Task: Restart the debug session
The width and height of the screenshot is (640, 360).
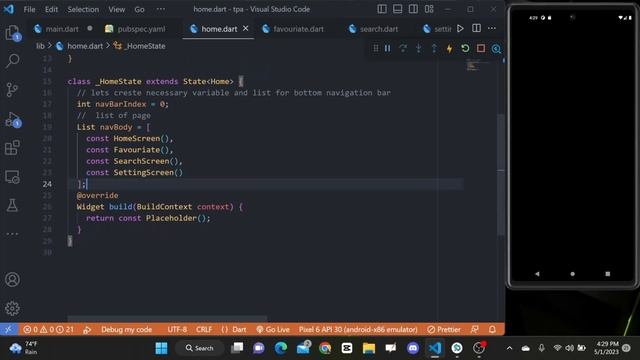Action: coord(465,49)
